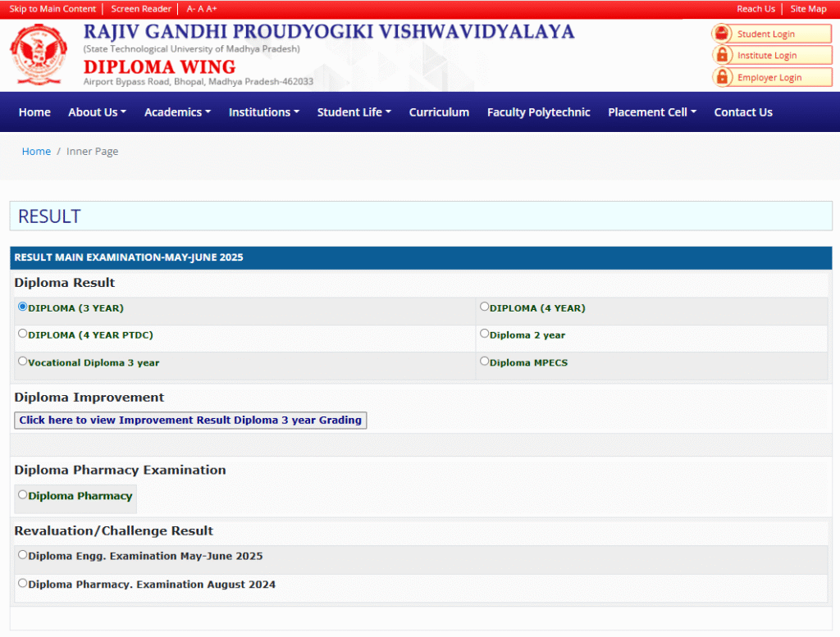This screenshot has height=637, width=840.
Task: Open the Faculty Polytechnic menu item
Action: coord(538,112)
